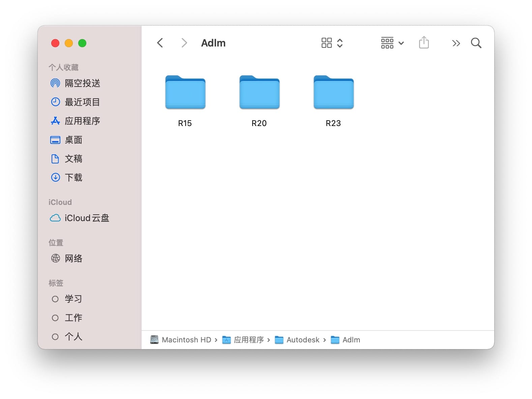This screenshot has height=399, width=532.
Task: Switch view mode with icon view selector
Action: [x=332, y=43]
